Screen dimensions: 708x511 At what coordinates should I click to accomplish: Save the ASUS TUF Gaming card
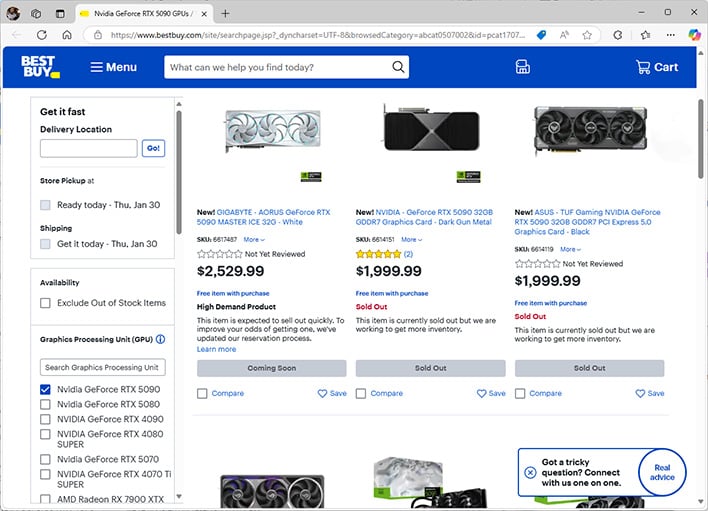[650, 393]
